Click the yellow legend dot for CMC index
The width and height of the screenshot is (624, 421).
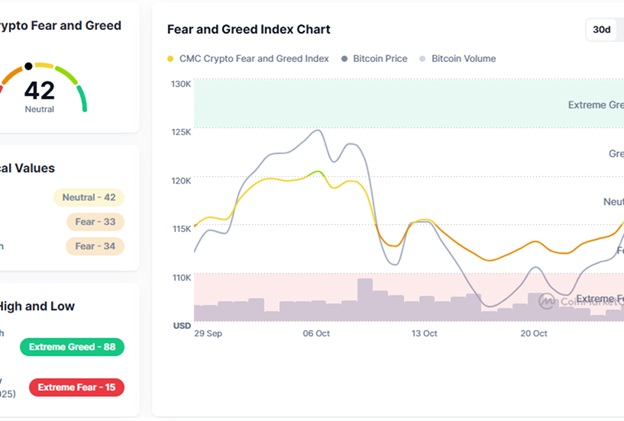171,59
